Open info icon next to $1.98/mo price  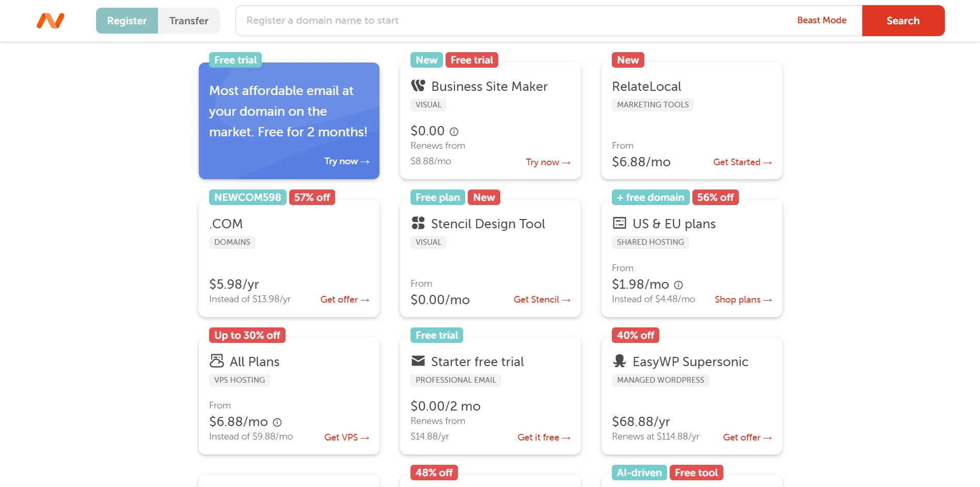coord(678,285)
